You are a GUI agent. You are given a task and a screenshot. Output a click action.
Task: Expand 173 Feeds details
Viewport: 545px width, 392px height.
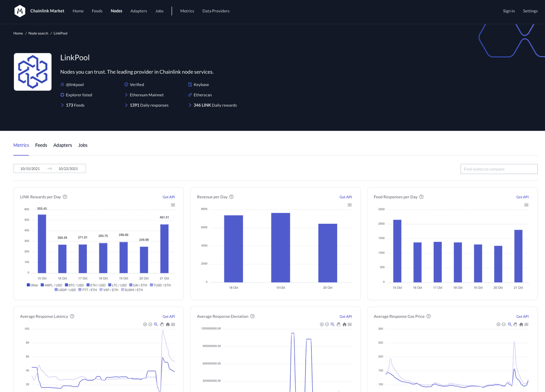point(73,105)
